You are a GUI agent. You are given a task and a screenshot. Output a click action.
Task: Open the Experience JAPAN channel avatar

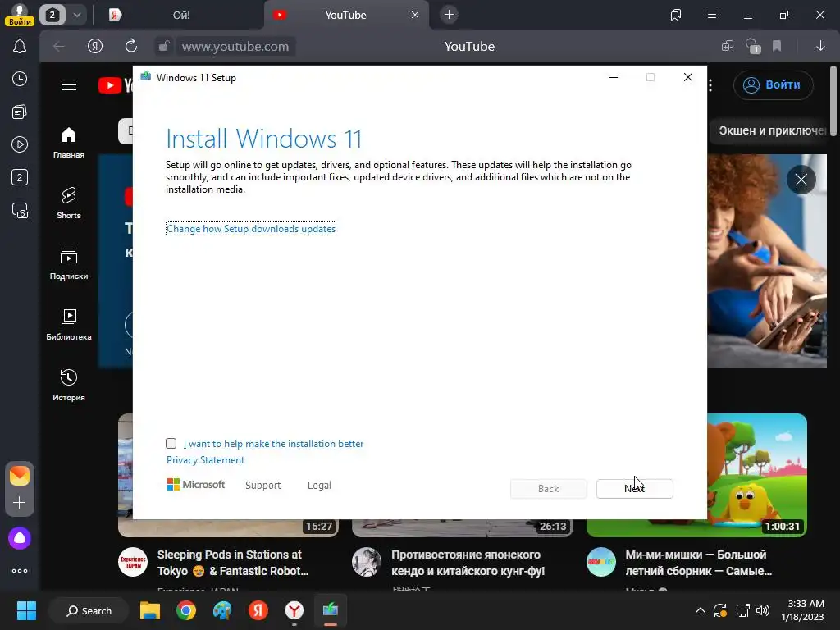click(x=133, y=562)
